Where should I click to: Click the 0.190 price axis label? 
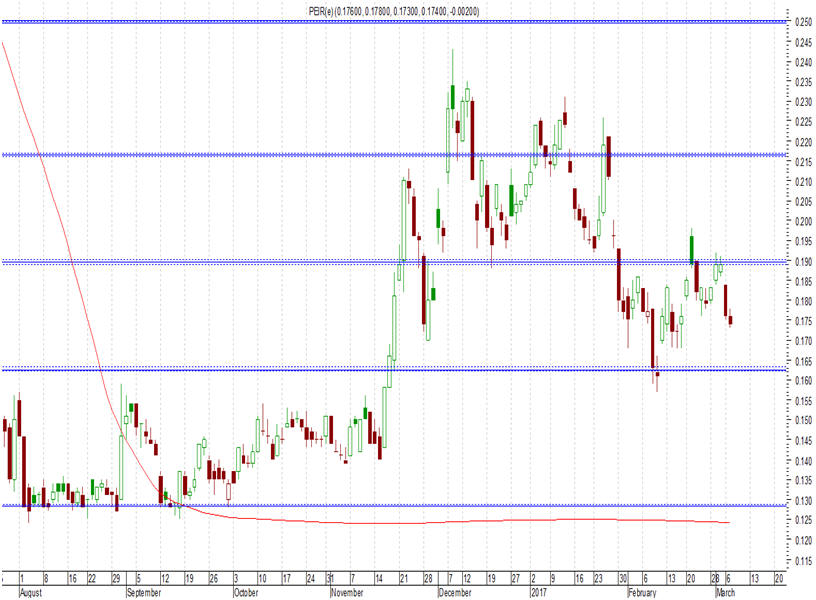pos(804,261)
